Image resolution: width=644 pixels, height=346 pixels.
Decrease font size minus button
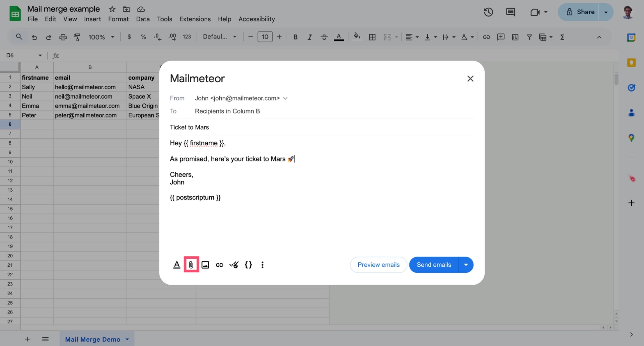(250, 37)
